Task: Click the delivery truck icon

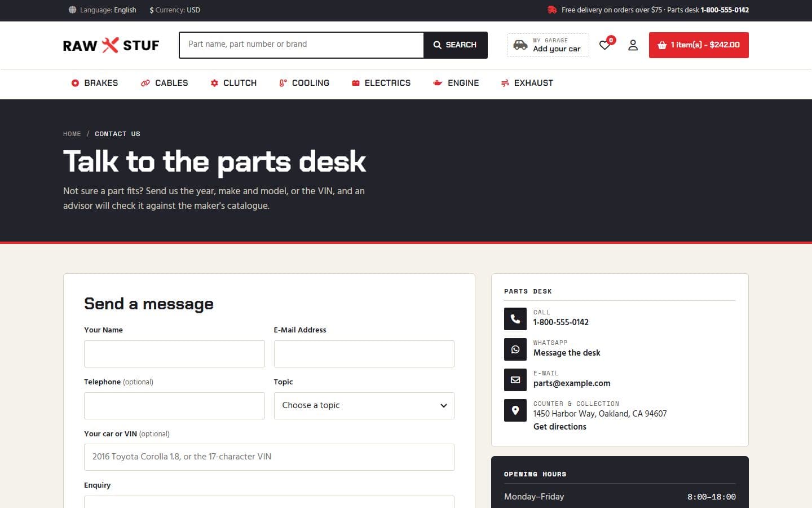Action: pyautogui.click(x=552, y=10)
